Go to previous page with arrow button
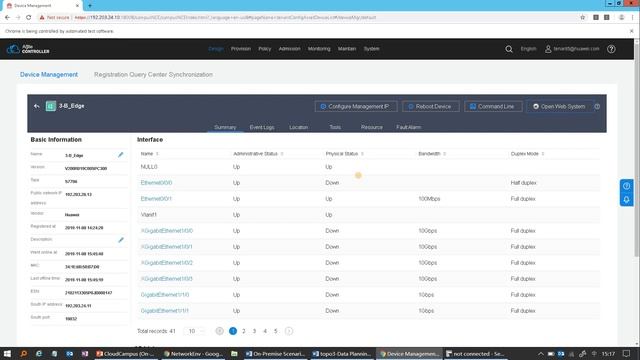 (x=220, y=331)
